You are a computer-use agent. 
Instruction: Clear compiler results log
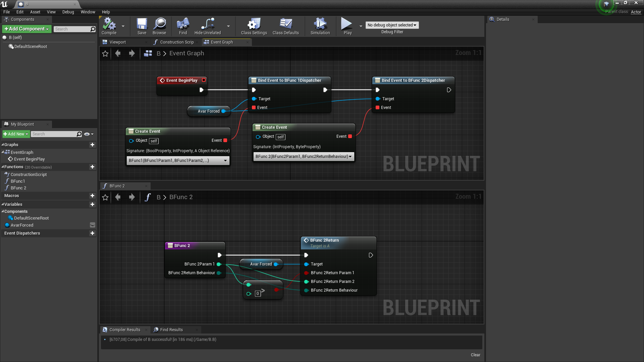tap(475, 355)
